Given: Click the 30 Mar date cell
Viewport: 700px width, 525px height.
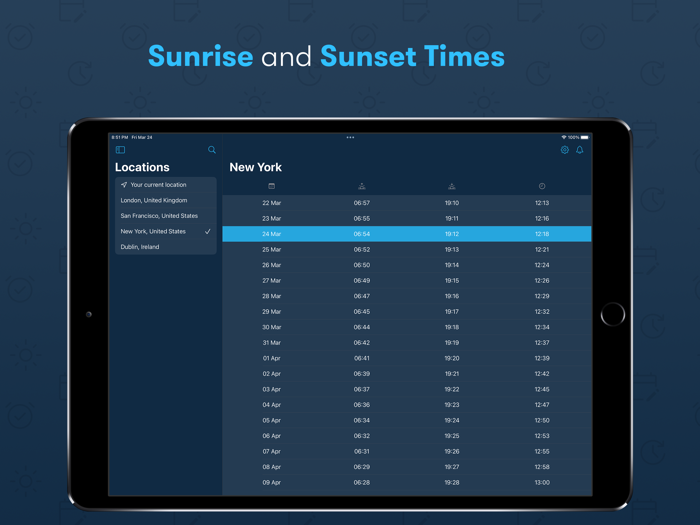Looking at the screenshot, I should (x=271, y=327).
